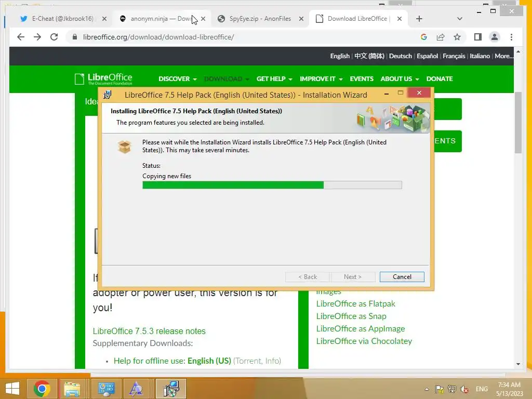Open Chrome from the taskbar
The width and height of the screenshot is (532, 399).
coord(42,389)
